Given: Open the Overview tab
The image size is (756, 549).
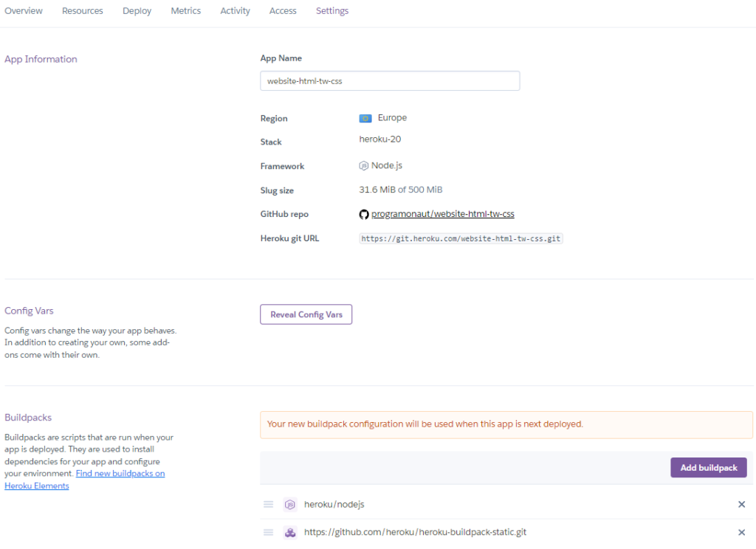Looking at the screenshot, I should (x=24, y=11).
